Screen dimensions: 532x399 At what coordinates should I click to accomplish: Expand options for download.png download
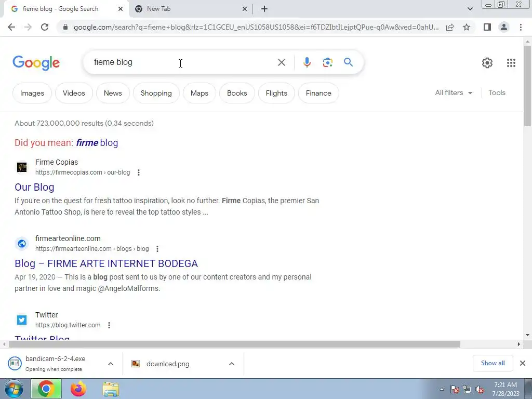point(231,364)
